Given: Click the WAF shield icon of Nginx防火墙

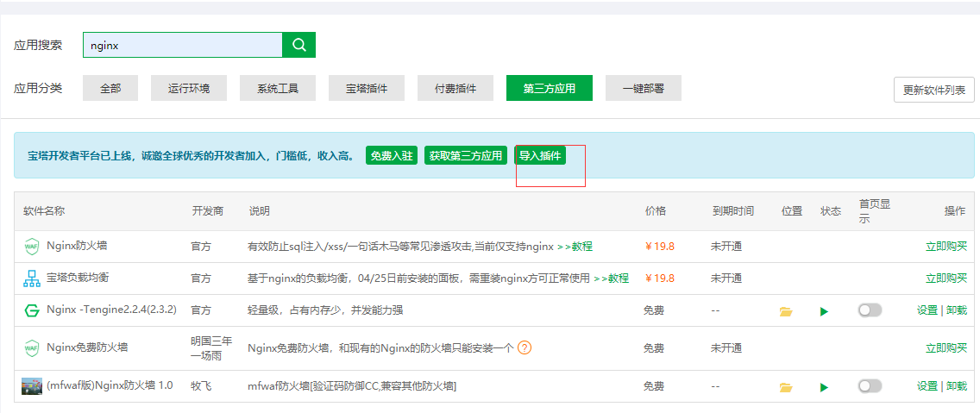Looking at the screenshot, I should click(x=31, y=247).
